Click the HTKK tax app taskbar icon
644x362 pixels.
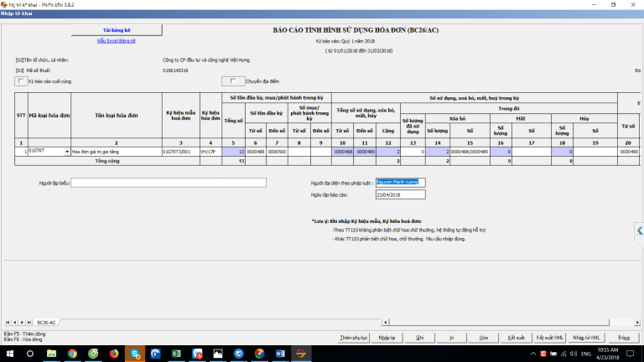tap(301, 354)
